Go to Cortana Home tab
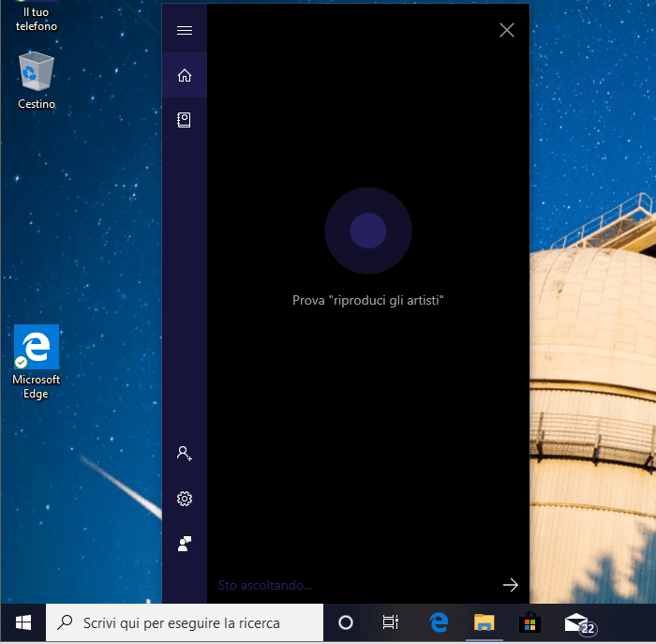Screen dimensions: 656x644 pos(185,75)
